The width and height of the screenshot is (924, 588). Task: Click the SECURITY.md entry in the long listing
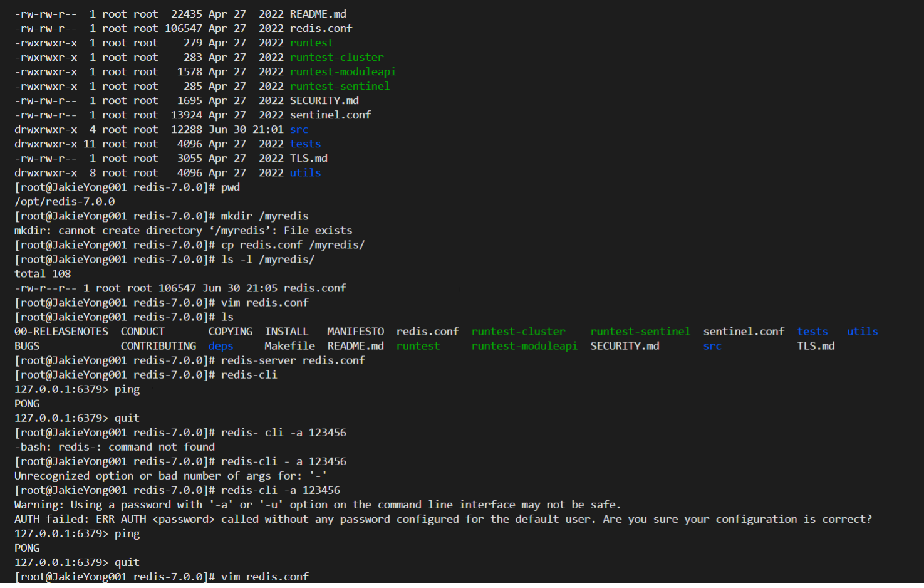(x=324, y=100)
